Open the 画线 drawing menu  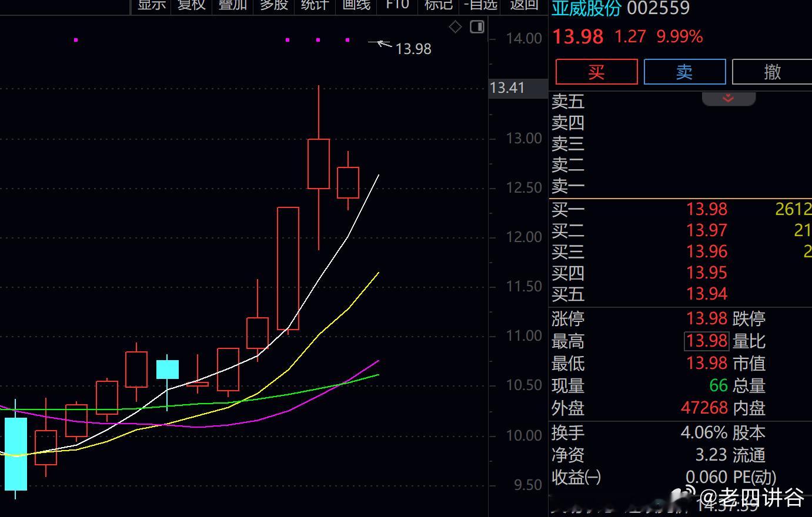coord(356,5)
